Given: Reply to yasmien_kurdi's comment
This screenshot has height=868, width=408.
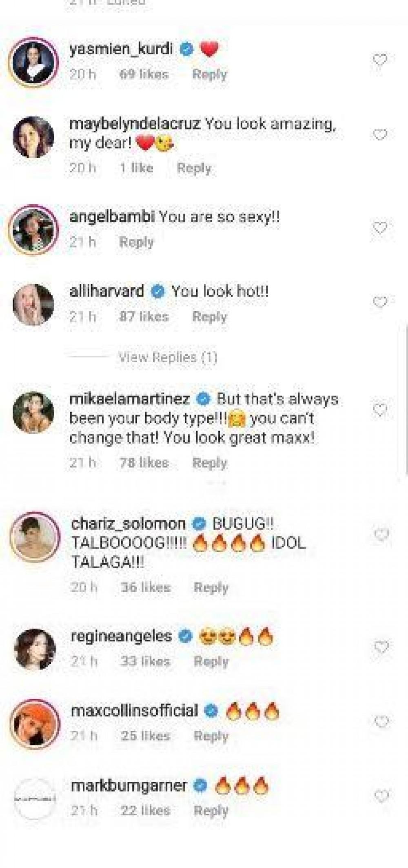Looking at the screenshot, I should (x=209, y=74).
